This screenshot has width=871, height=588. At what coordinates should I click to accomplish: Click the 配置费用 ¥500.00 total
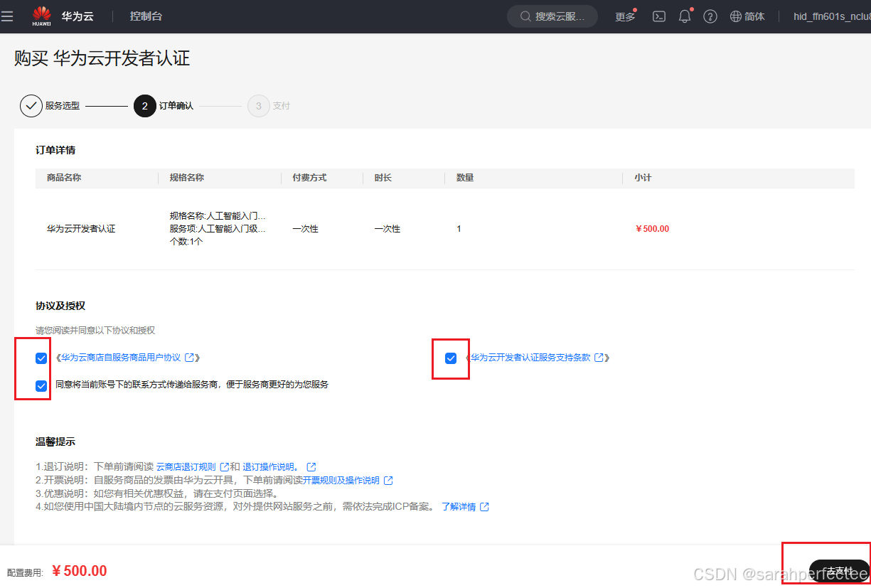80,571
